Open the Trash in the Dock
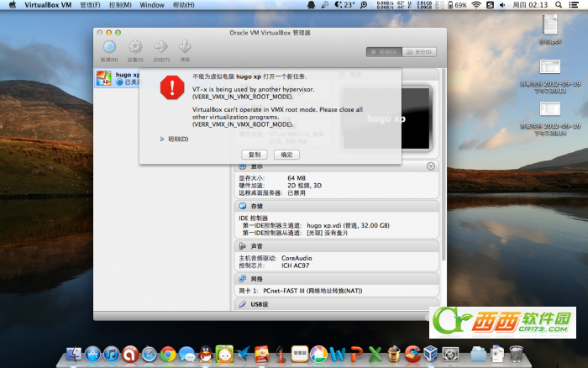The image size is (588, 368). point(516,354)
